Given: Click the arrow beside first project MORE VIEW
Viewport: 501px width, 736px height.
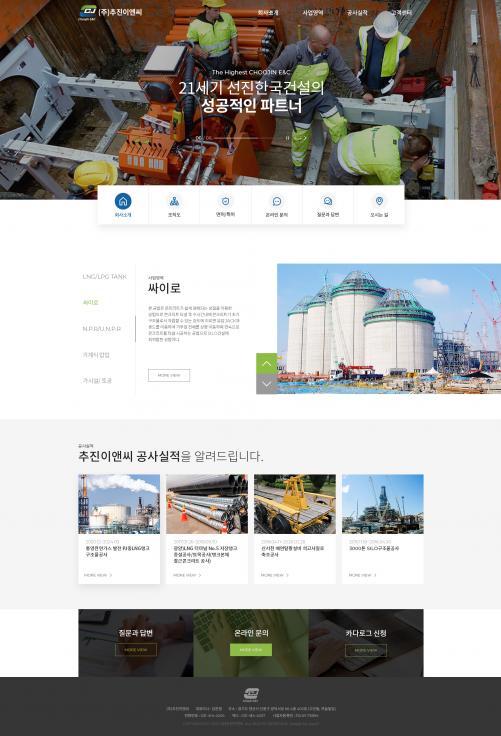Looking at the screenshot, I should [111, 575].
